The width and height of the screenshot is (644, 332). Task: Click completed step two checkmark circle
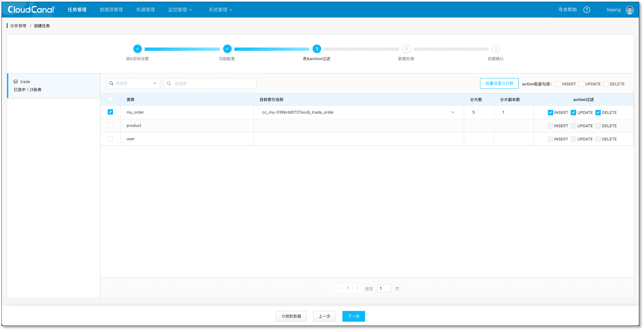pyautogui.click(x=227, y=49)
